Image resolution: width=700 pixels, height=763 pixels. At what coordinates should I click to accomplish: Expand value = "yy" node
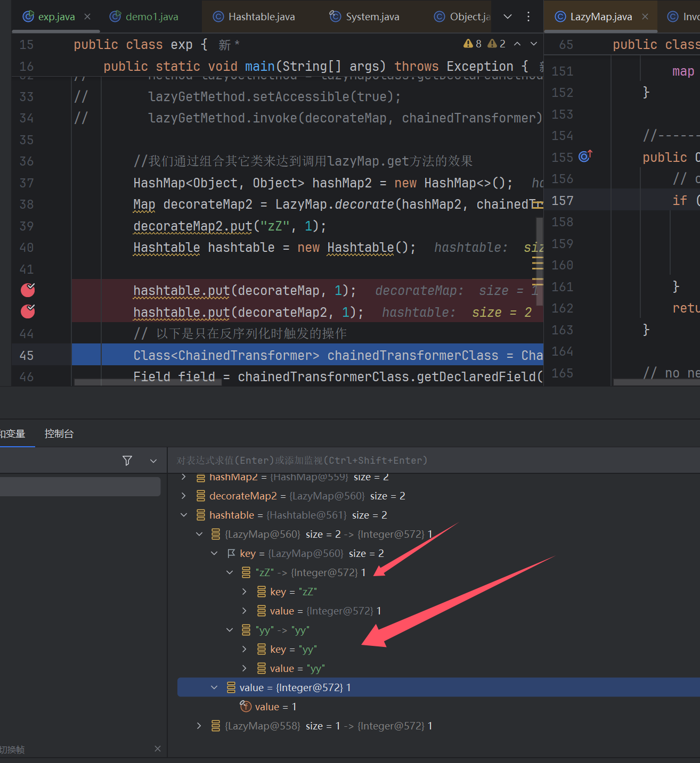[245, 668]
